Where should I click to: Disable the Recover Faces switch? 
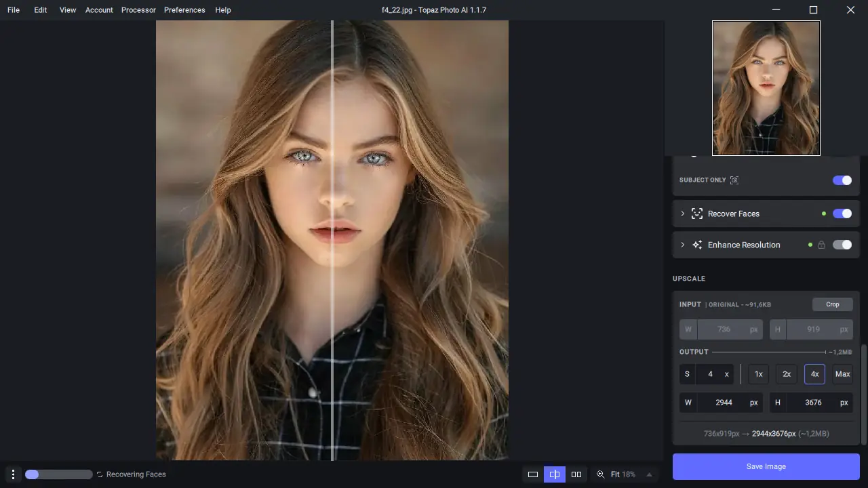[842, 213]
